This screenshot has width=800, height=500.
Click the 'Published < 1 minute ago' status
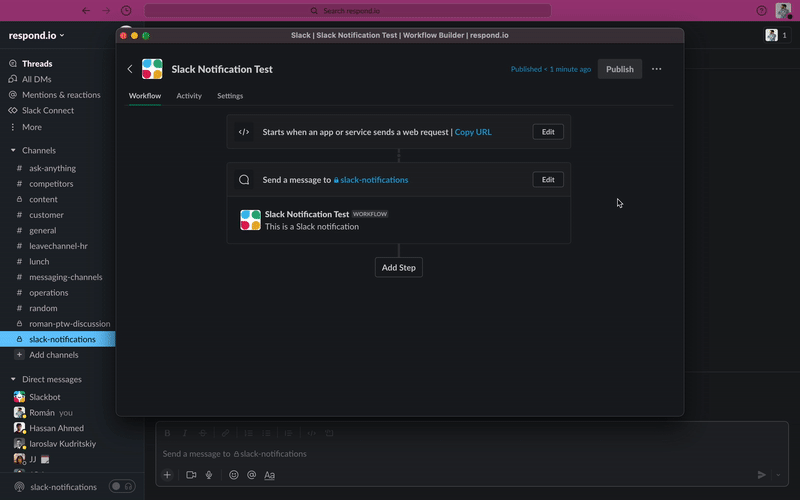[x=551, y=69]
